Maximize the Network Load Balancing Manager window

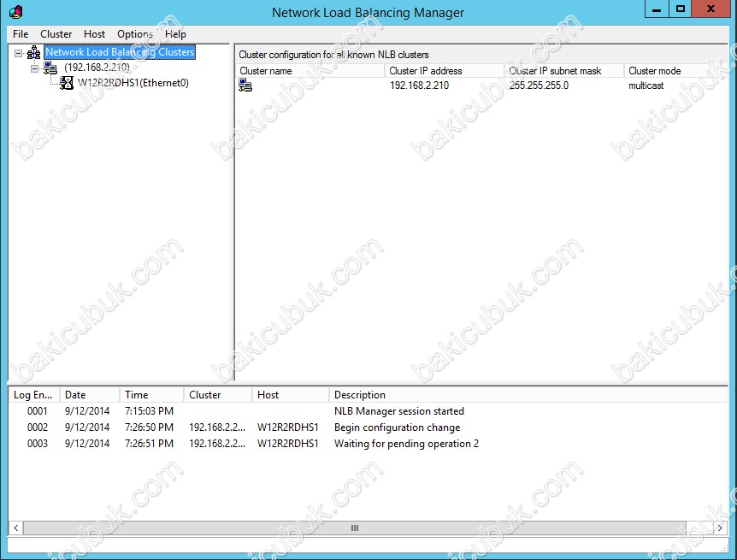(680, 9)
